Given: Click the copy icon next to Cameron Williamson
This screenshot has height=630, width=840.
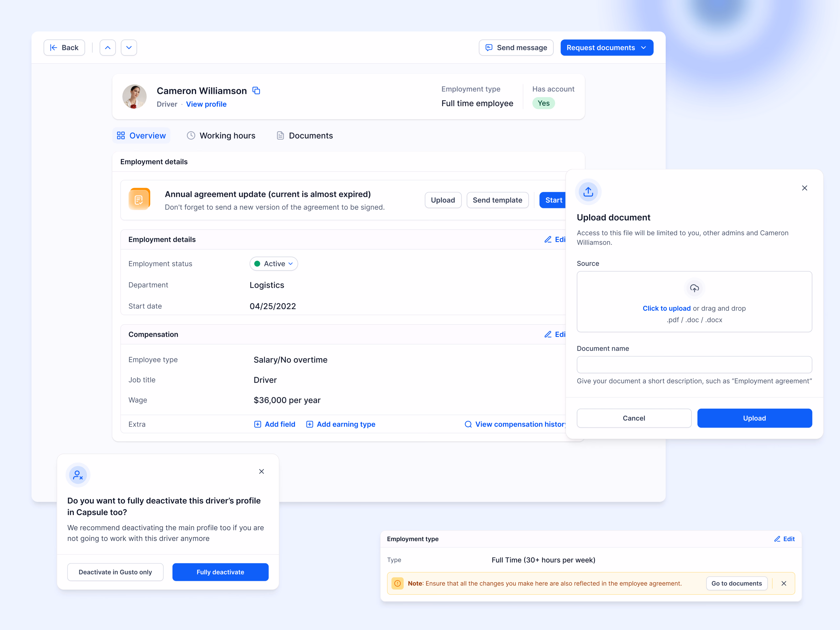Looking at the screenshot, I should click(x=256, y=90).
